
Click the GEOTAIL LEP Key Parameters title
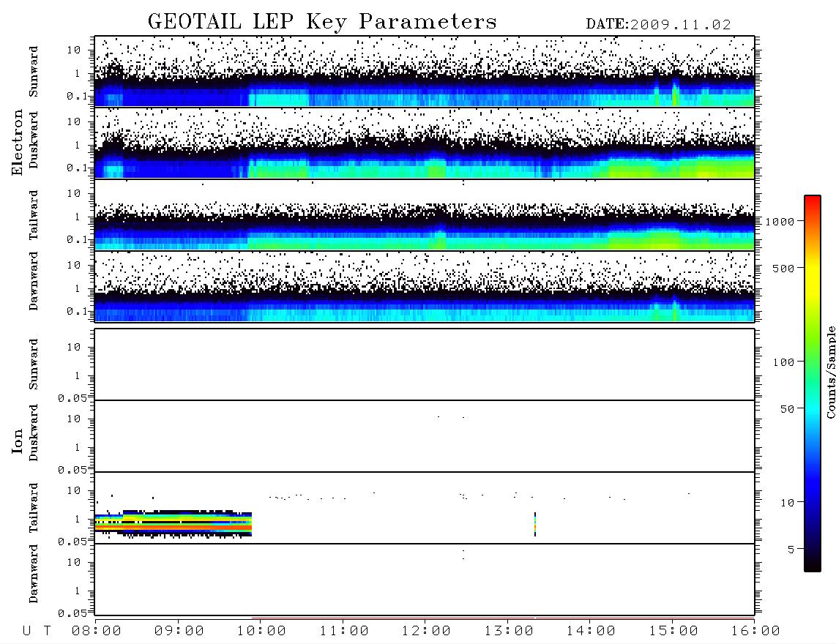pos(322,22)
